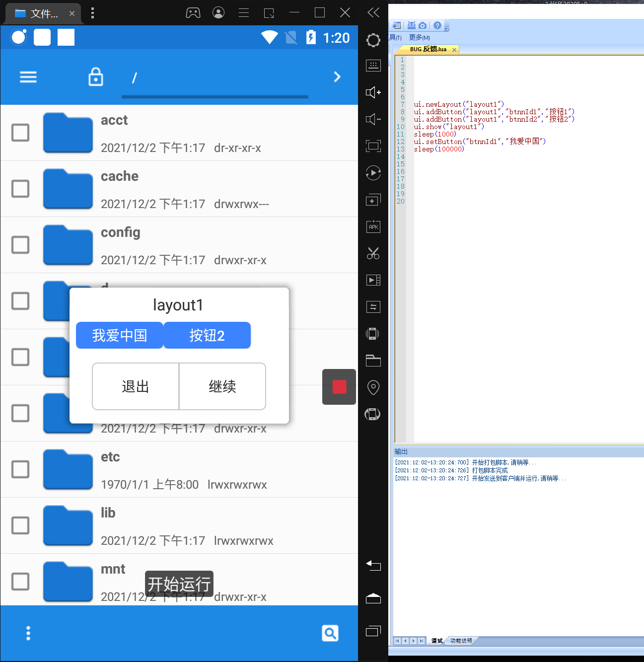644x662 pixels.
Task: Tick the checkbox for the cache folder
Action: (x=20, y=189)
